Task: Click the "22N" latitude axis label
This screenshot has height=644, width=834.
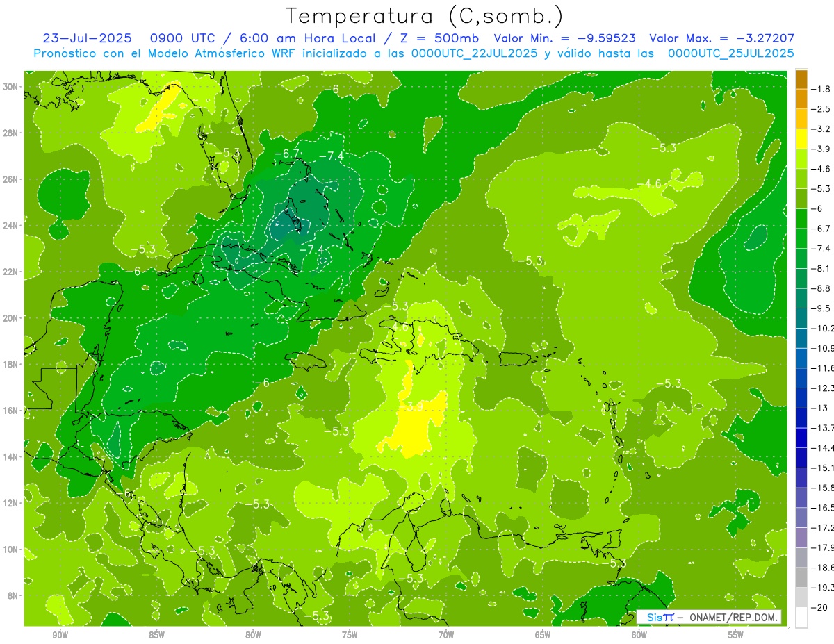Action: tap(11, 272)
